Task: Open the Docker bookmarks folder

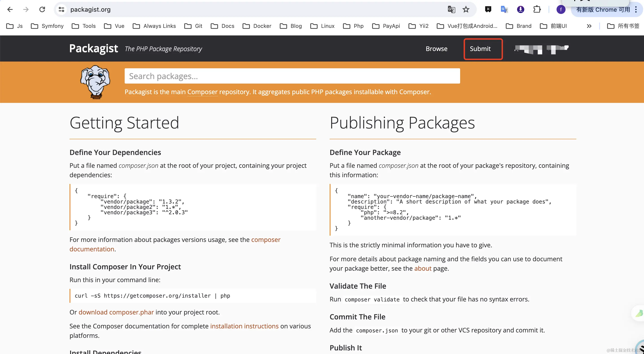Action: click(257, 26)
